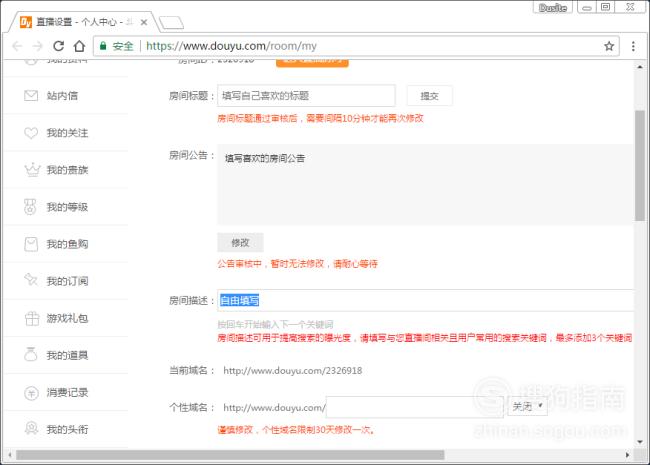This screenshot has height=465, width=650.
Task: Go to the browser home page icon
Action: pyautogui.click(x=79, y=46)
